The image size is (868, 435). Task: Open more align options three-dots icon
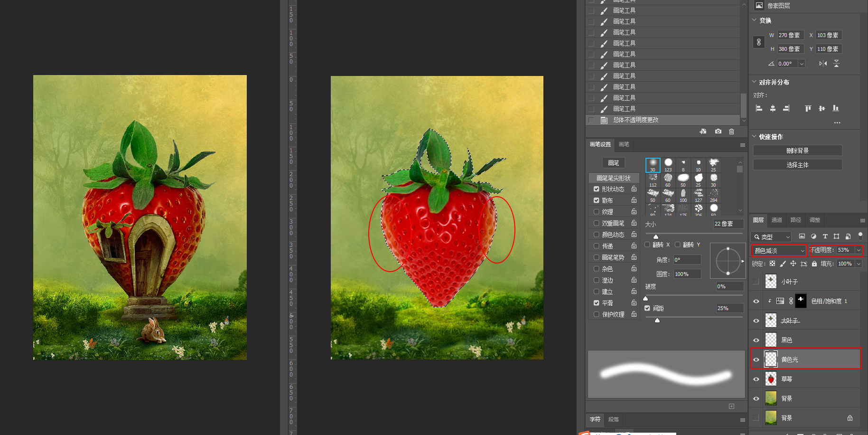tap(837, 123)
